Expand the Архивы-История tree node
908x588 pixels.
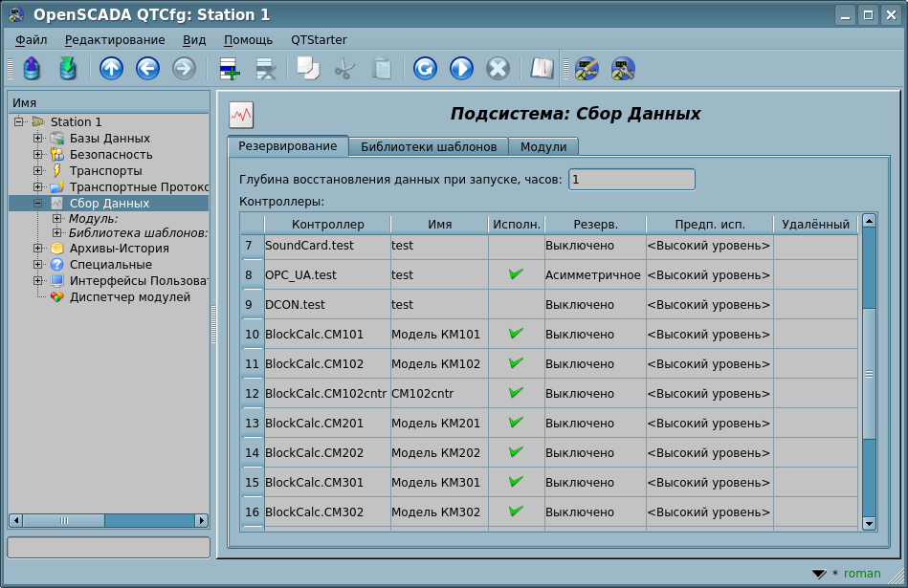pyautogui.click(x=38, y=249)
